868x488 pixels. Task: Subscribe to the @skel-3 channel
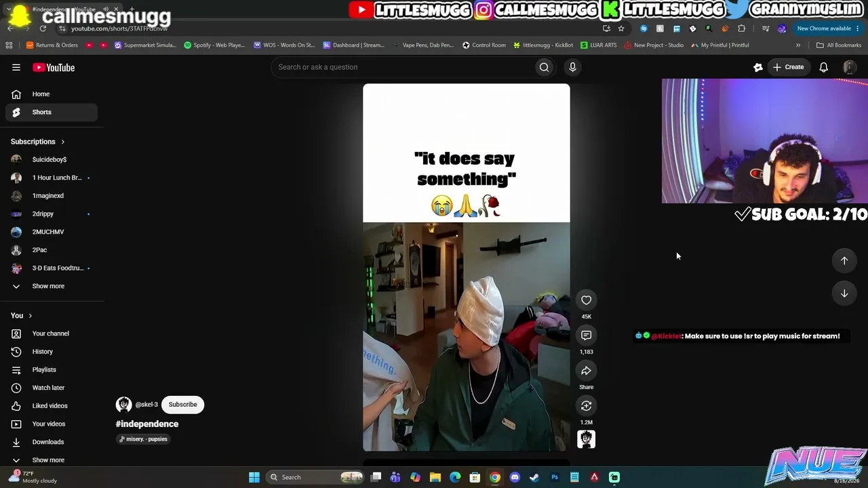(182, 405)
